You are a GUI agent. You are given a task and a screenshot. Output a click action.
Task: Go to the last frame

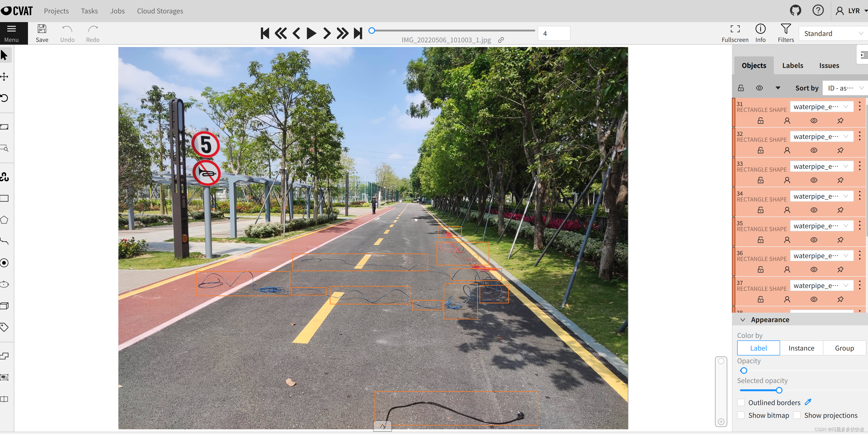tap(358, 33)
